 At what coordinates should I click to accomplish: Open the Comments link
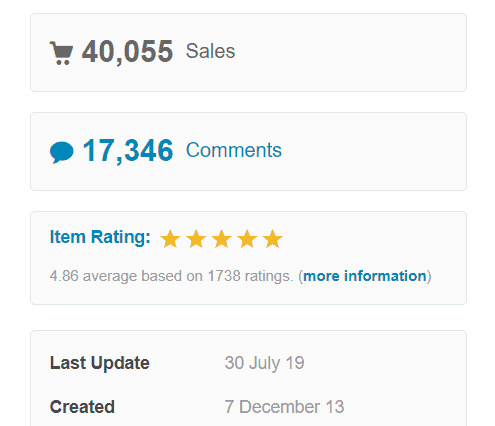[234, 150]
